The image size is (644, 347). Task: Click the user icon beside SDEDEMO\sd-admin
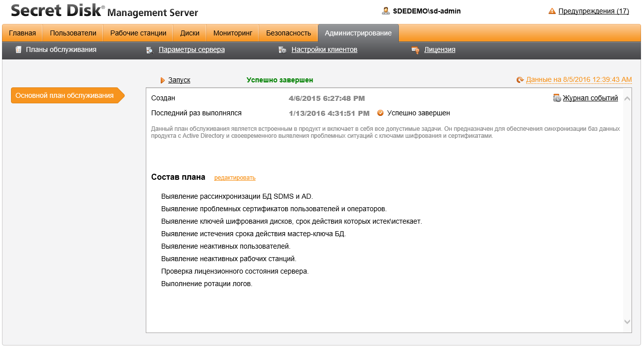coord(385,10)
